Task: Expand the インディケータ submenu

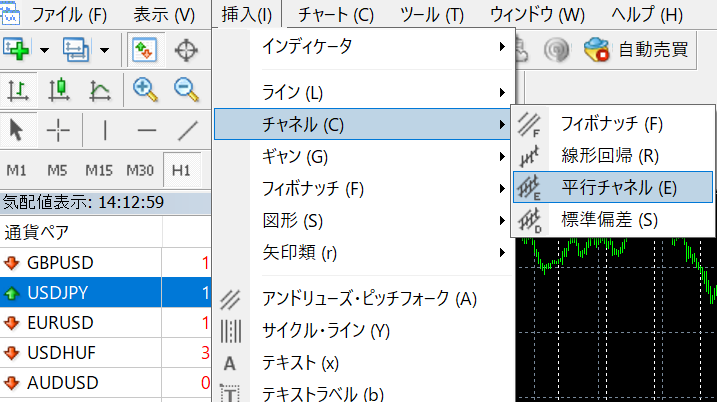Action: (x=364, y=47)
